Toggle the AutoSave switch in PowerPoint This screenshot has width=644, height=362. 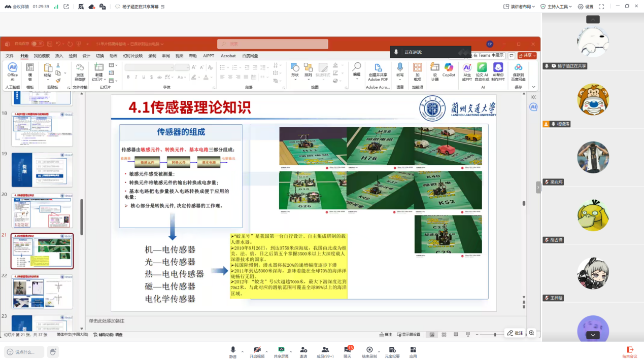coord(37,44)
